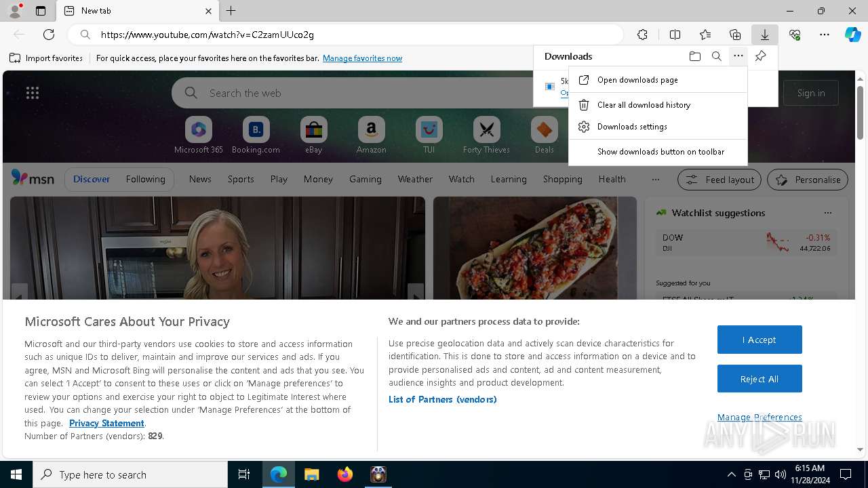Open the profile avatar icon
The width and height of the screenshot is (868, 488).
14,11
